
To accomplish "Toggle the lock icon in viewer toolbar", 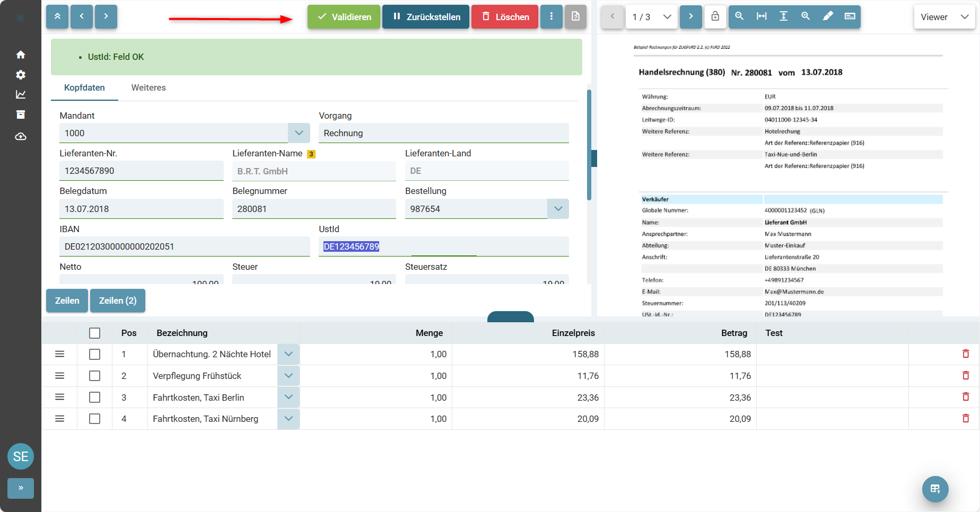I will pyautogui.click(x=715, y=16).
